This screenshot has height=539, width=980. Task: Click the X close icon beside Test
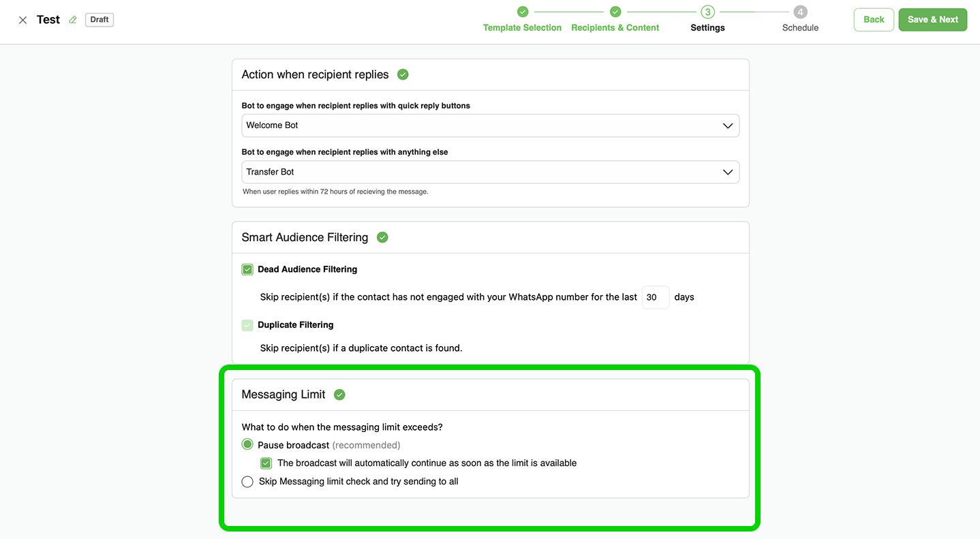[x=22, y=20]
